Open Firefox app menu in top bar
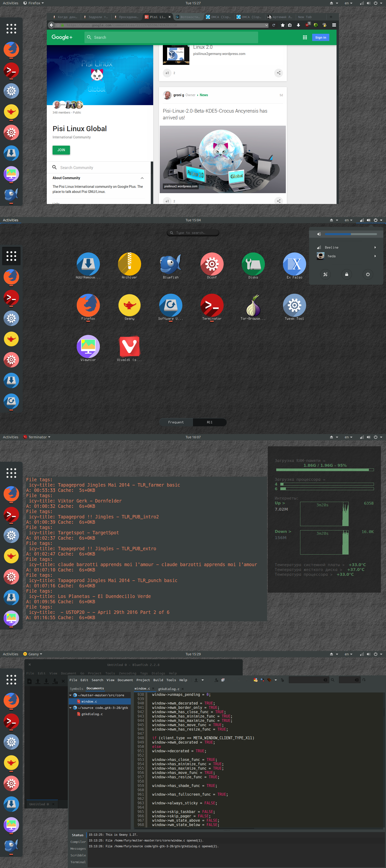386x868 pixels. [x=33, y=3]
